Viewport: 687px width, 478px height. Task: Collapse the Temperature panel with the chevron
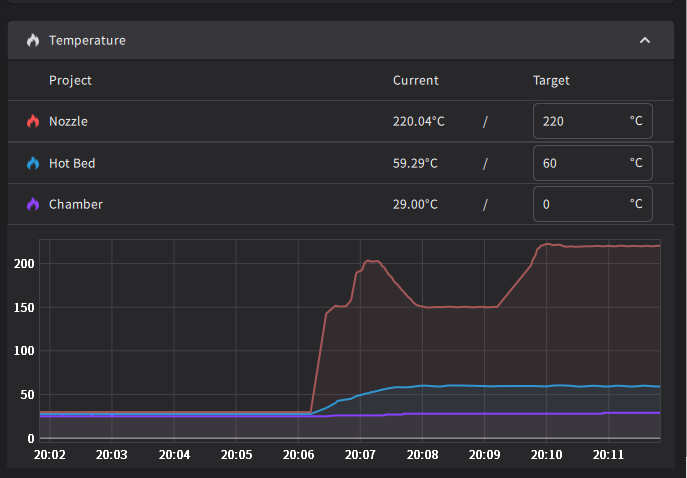[645, 41]
